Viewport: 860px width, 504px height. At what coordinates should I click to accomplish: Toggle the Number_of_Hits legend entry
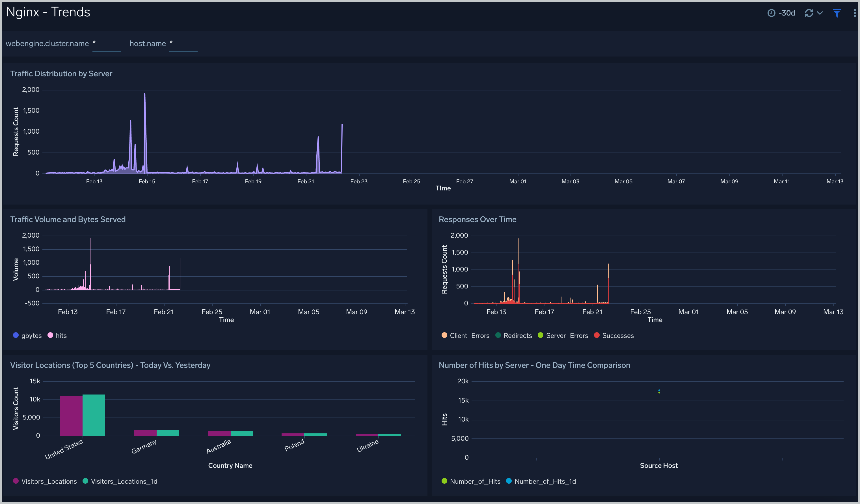(471, 481)
